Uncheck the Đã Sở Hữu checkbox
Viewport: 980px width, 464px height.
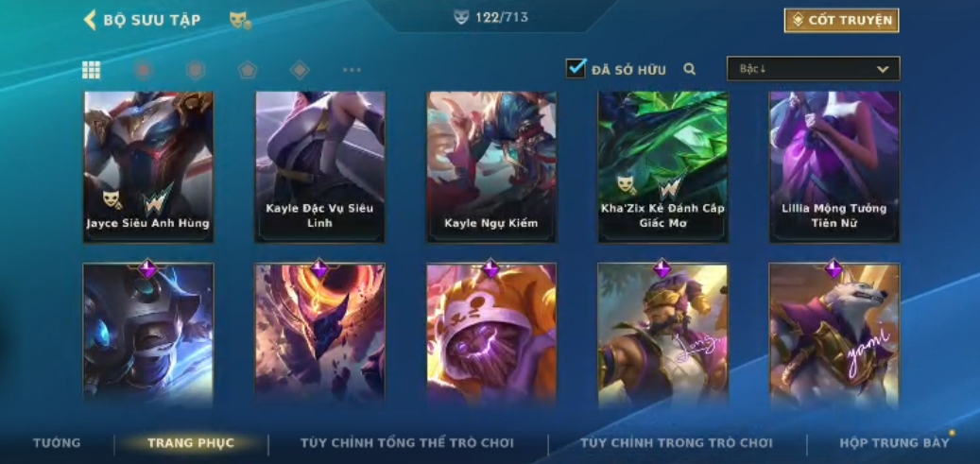(576, 68)
